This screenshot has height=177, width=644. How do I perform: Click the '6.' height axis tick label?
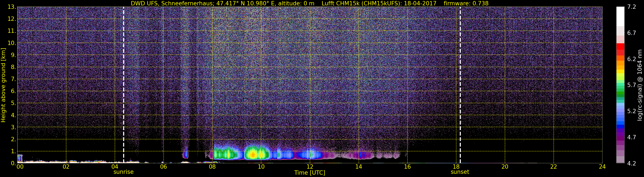pyautogui.click(x=13, y=91)
